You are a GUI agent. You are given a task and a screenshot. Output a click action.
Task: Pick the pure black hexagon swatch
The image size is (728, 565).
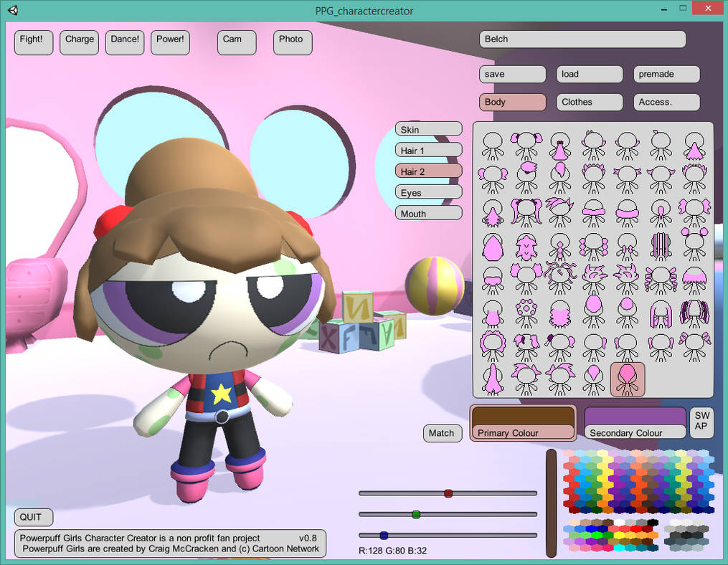[653, 522]
